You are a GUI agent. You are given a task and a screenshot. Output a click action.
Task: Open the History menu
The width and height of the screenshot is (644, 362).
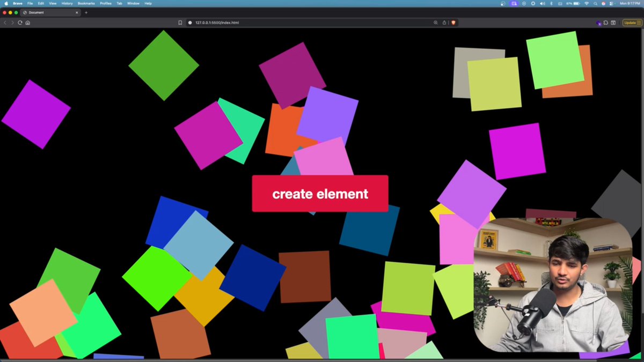[x=67, y=3]
